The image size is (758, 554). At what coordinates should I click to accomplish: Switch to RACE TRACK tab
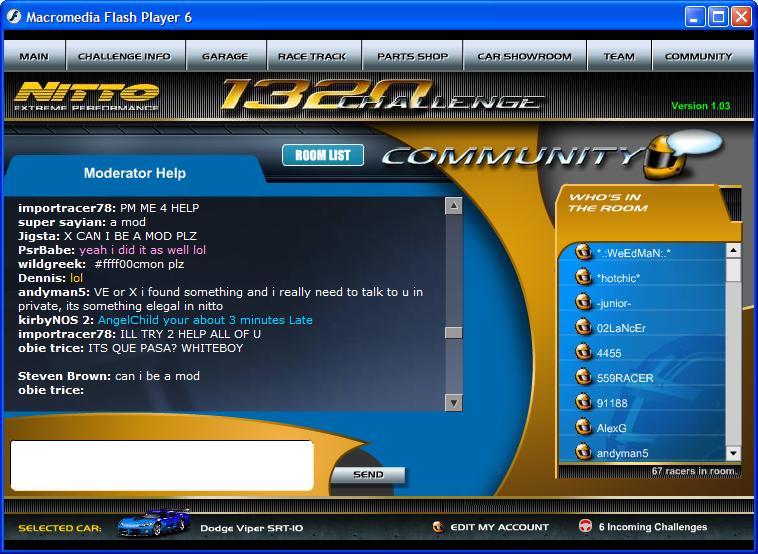(313, 56)
